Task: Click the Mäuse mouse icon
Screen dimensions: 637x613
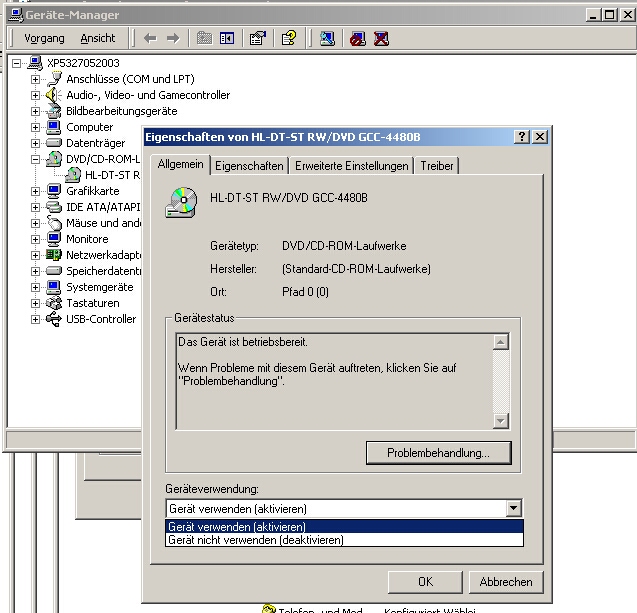Action: (x=54, y=223)
